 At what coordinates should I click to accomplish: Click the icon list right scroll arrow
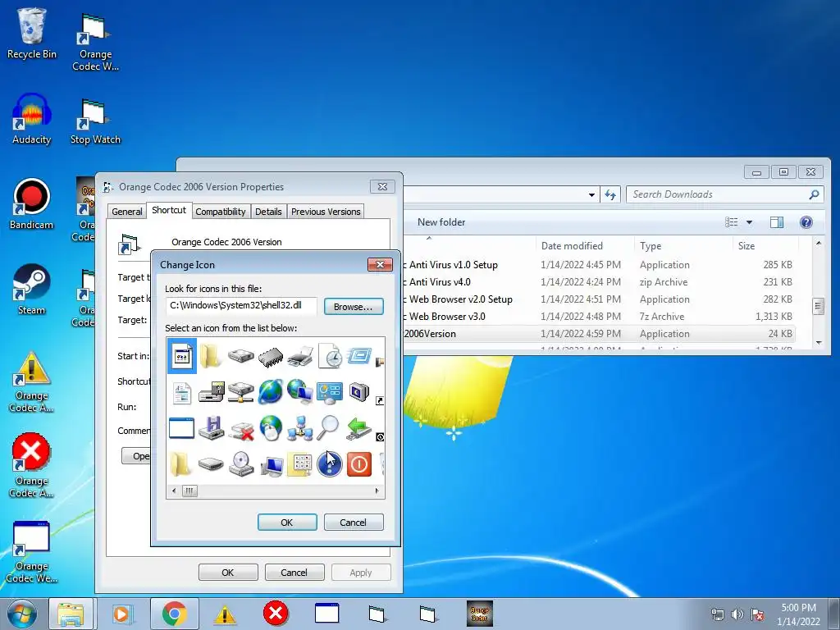(x=377, y=491)
